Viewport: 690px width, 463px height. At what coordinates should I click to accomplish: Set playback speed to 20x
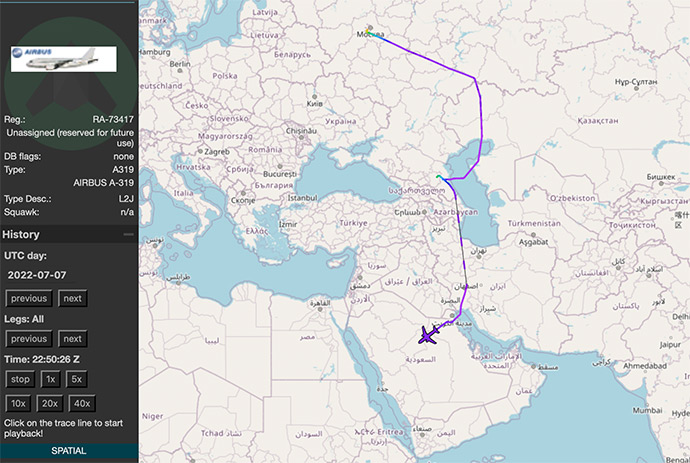[x=49, y=403]
